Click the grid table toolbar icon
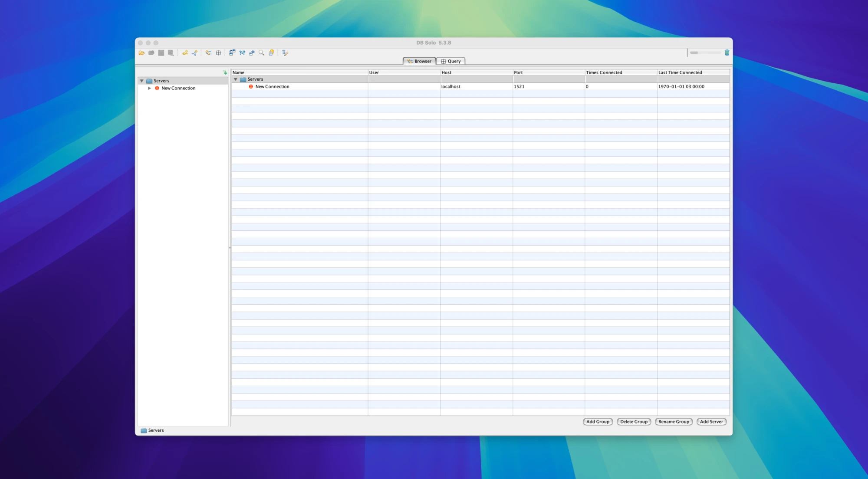The width and height of the screenshot is (868, 479). click(x=218, y=53)
